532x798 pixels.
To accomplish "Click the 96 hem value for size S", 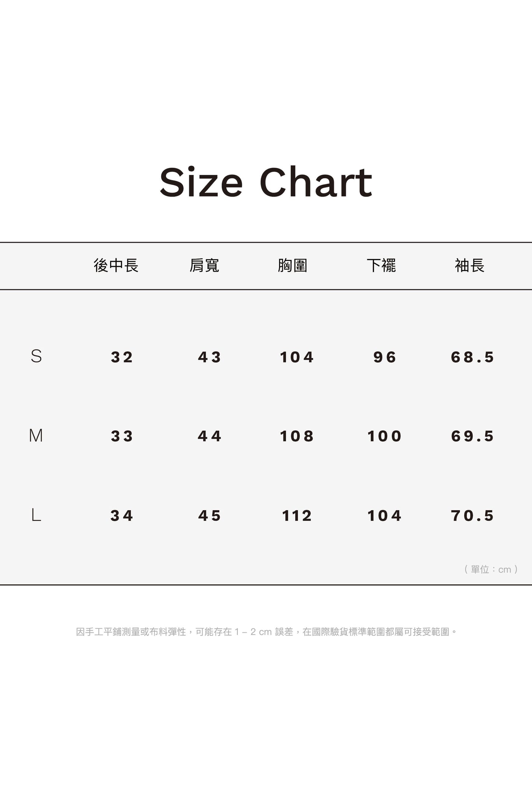I will [385, 357].
